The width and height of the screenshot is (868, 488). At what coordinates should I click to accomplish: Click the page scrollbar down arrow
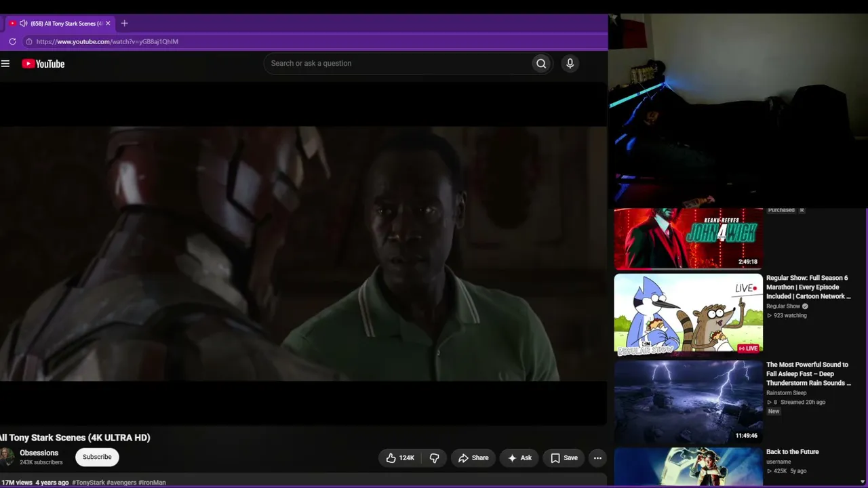(863, 482)
